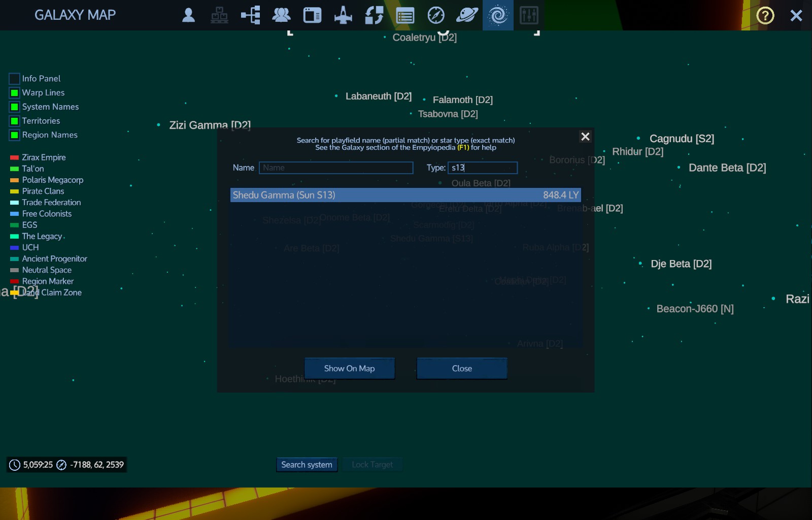Click the Free Colonists legend entry
Viewport: 812px width, 520px height.
click(x=47, y=214)
